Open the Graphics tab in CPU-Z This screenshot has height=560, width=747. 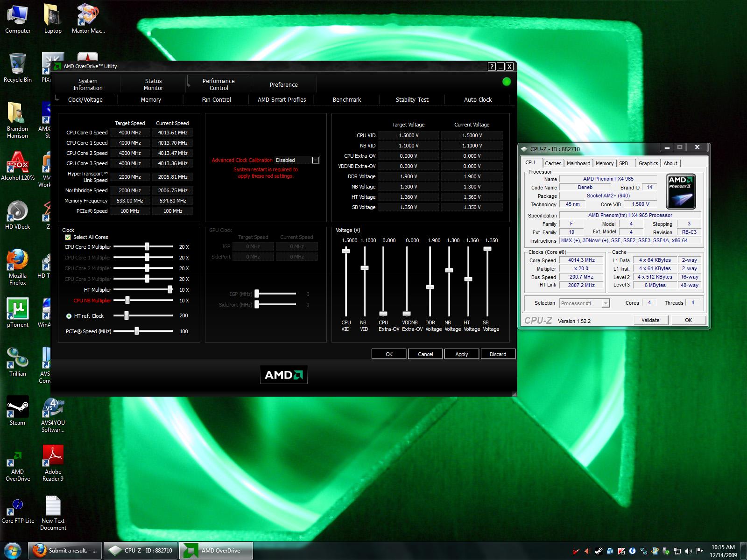pos(648,163)
